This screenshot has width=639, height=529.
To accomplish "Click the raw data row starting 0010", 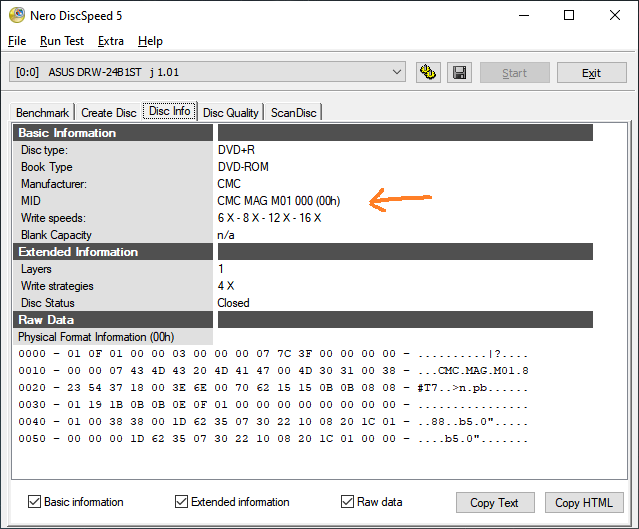I will coord(273,371).
